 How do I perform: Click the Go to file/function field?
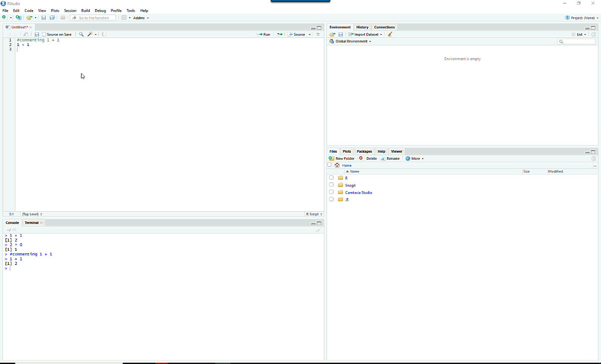tap(94, 18)
